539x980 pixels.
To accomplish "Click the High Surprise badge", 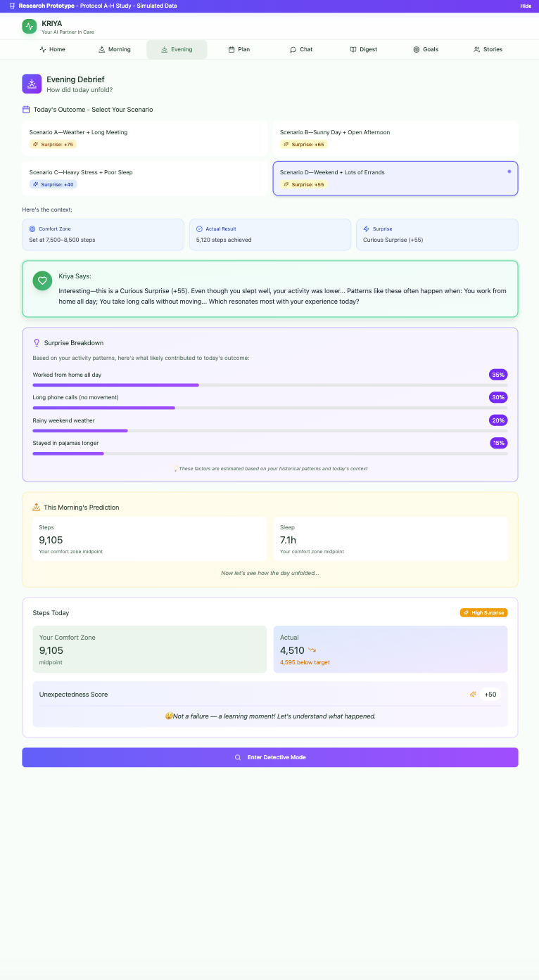I will 483,613.
